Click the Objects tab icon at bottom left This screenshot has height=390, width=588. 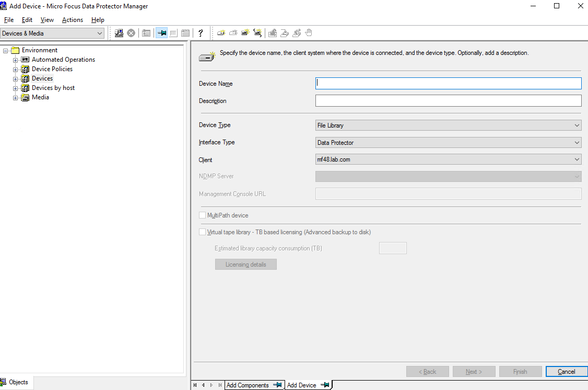pyautogui.click(x=3, y=382)
